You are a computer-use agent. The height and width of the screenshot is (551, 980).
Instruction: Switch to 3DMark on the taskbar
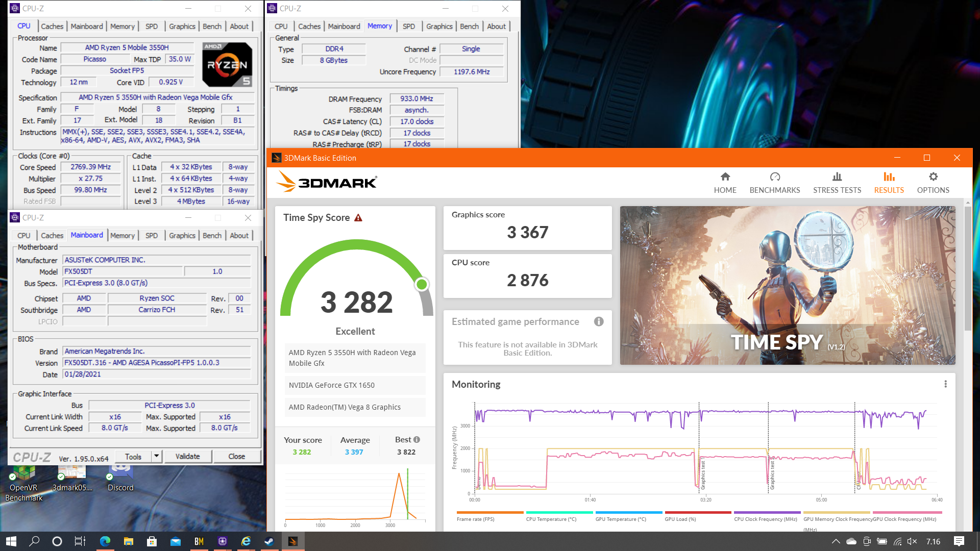[292, 541]
